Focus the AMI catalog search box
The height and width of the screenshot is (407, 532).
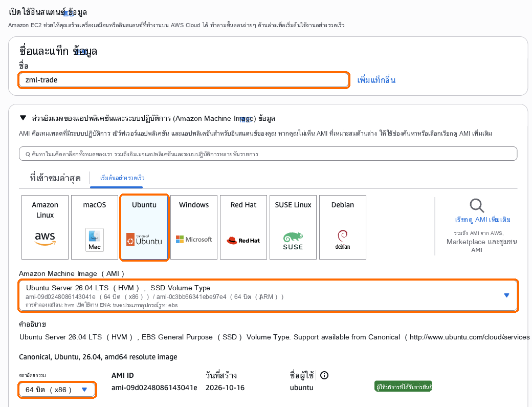coord(268,154)
